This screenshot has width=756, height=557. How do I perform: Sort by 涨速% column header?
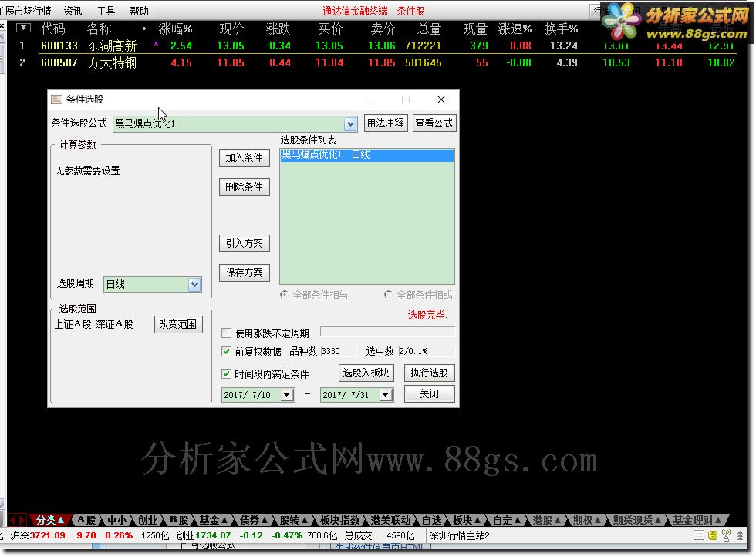click(x=515, y=29)
